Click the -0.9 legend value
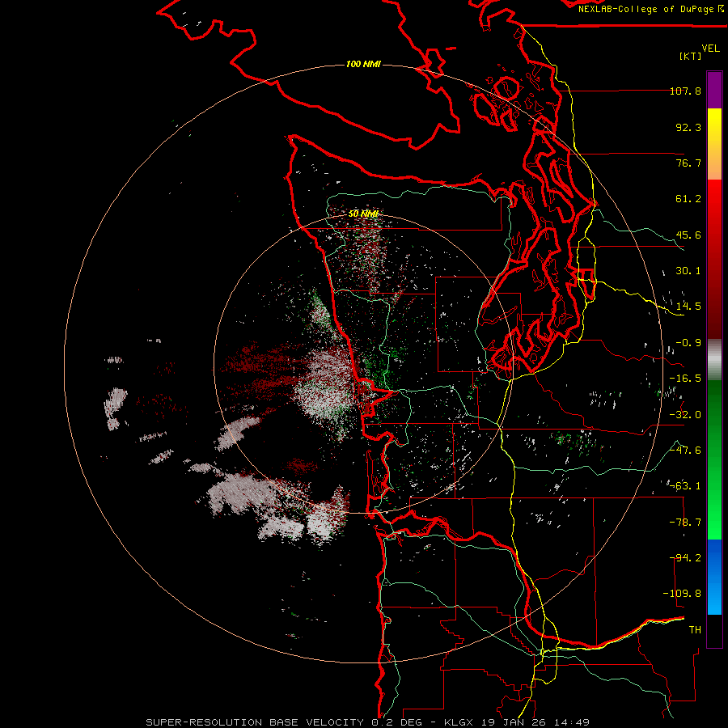 [688, 343]
